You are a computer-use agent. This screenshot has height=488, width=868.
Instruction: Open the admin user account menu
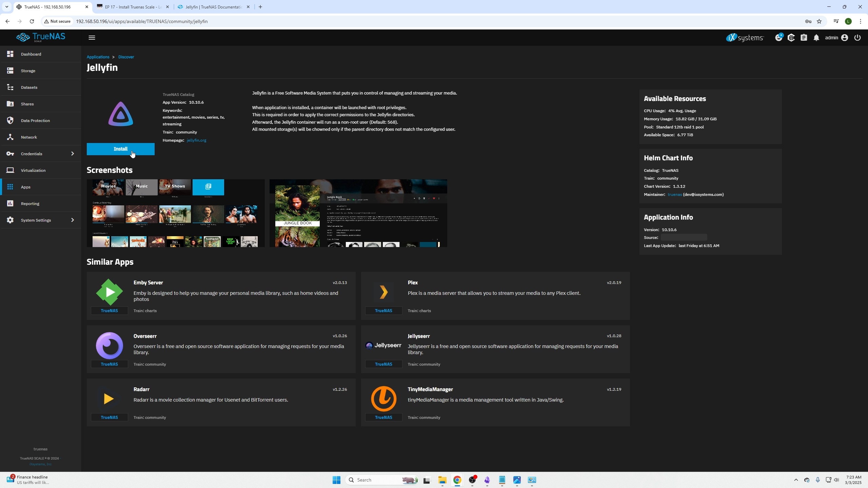[836, 38]
